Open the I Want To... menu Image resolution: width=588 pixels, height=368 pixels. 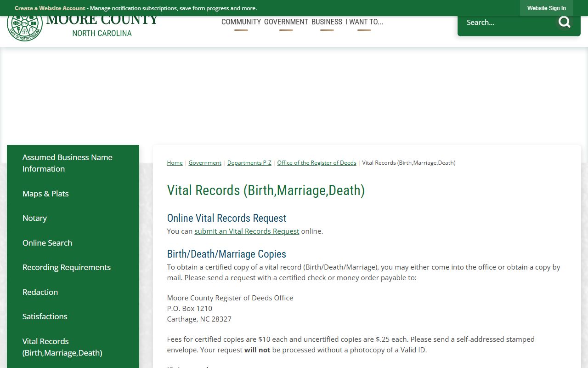tap(364, 22)
